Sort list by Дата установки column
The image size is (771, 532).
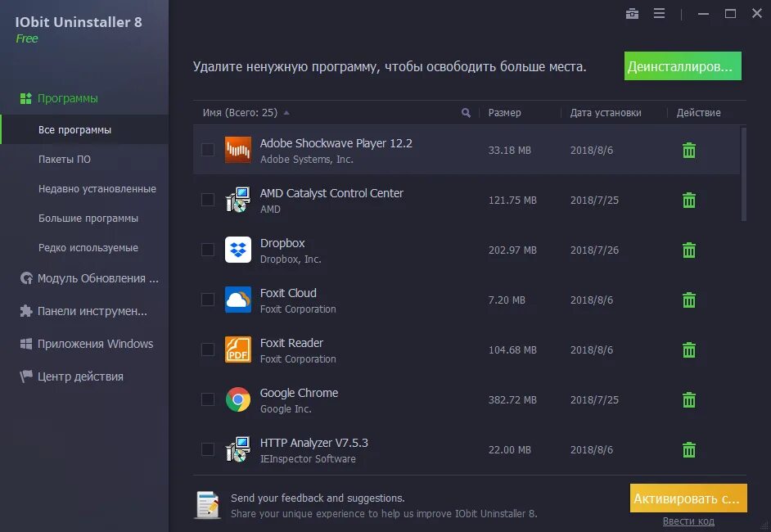(606, 113)
